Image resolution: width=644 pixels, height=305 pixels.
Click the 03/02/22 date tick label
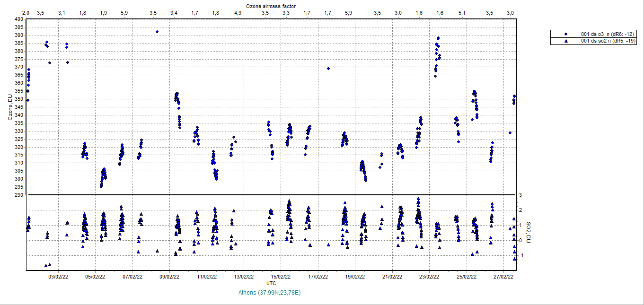tap(58, 276)
